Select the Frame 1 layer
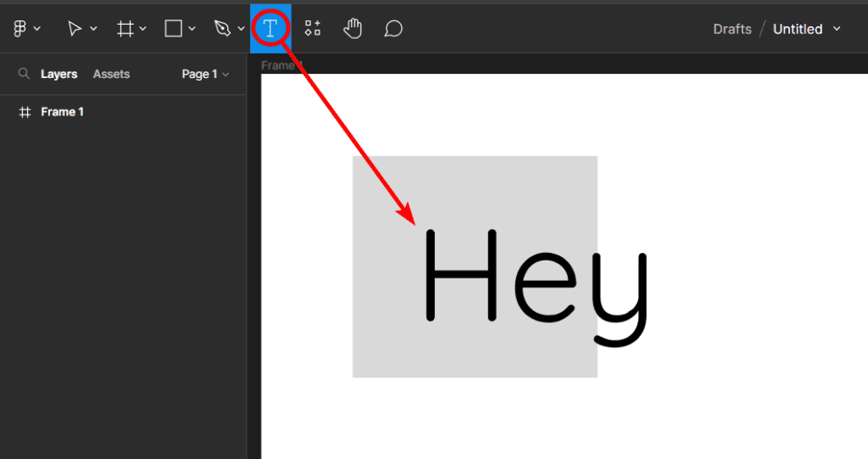This screenshot has width=868, height=459. tap(62, 112)
